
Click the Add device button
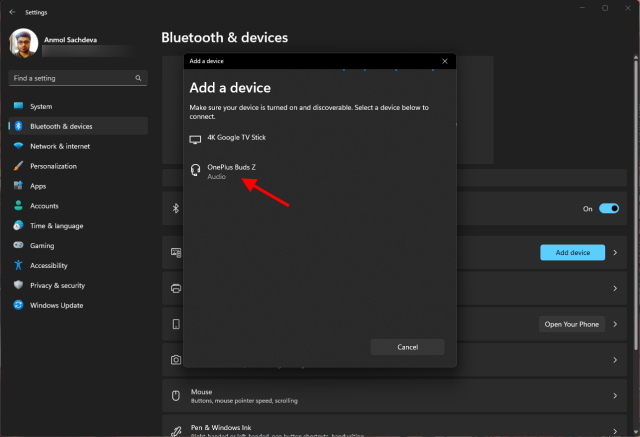572,253
